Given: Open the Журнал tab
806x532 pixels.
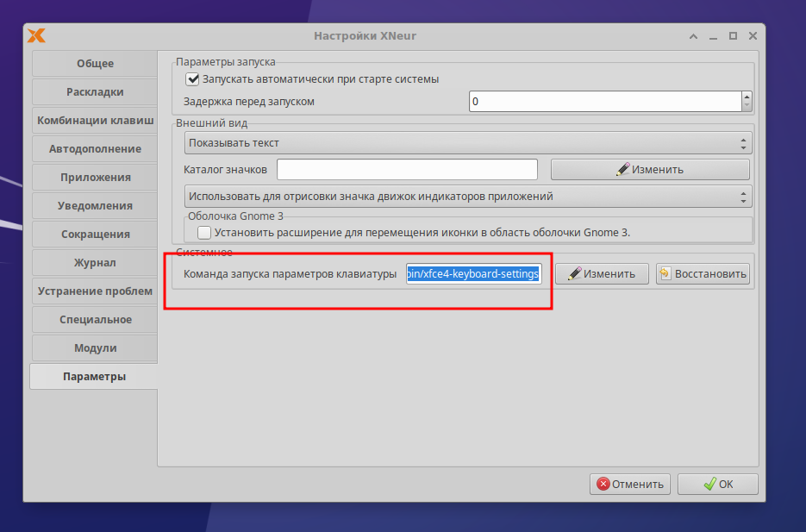Looking at the screenshot, I should (x=93, y=262).
